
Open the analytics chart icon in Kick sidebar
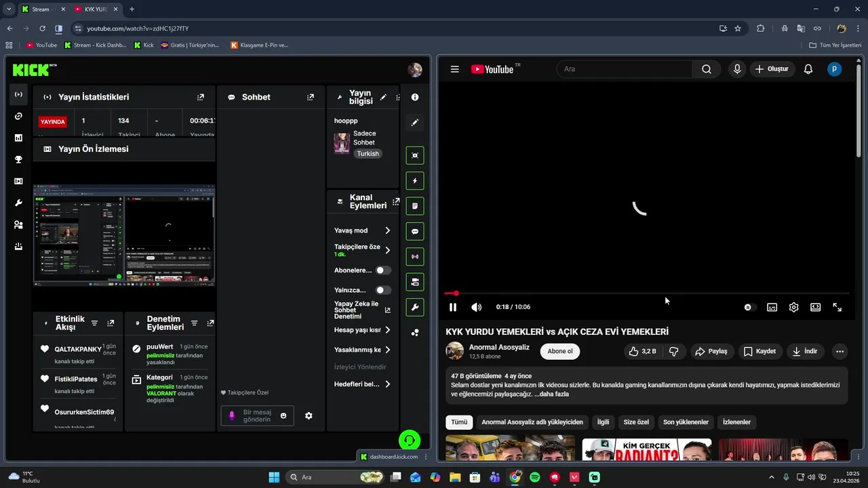(18, 138)
